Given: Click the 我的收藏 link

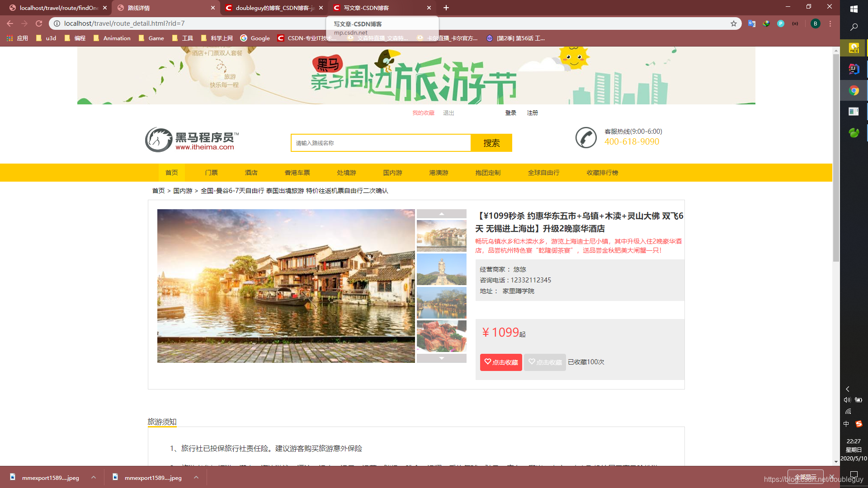Looking at the screenshot, I should pyautogui.click(x=423, y=113).
